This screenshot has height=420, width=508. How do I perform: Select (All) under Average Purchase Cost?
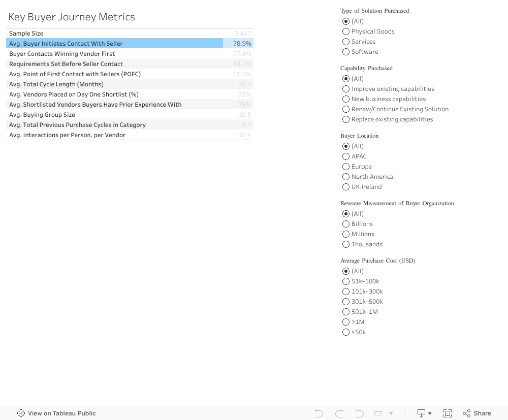[345, 271]
